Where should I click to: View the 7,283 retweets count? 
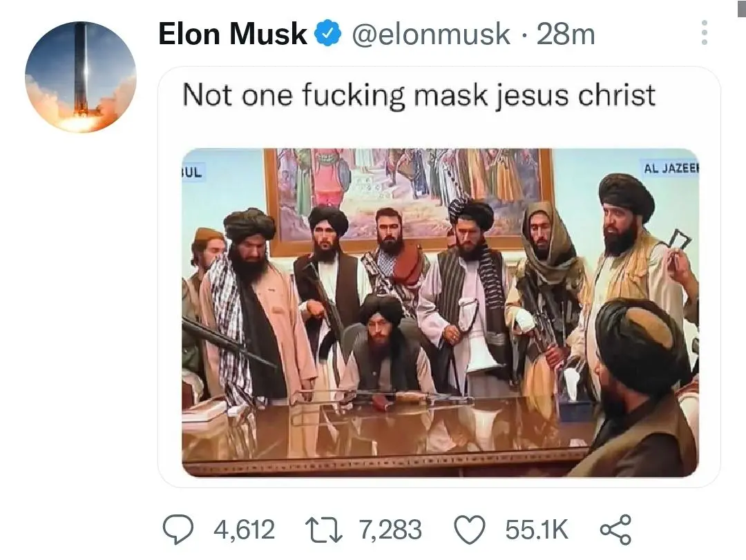point(390,530)
